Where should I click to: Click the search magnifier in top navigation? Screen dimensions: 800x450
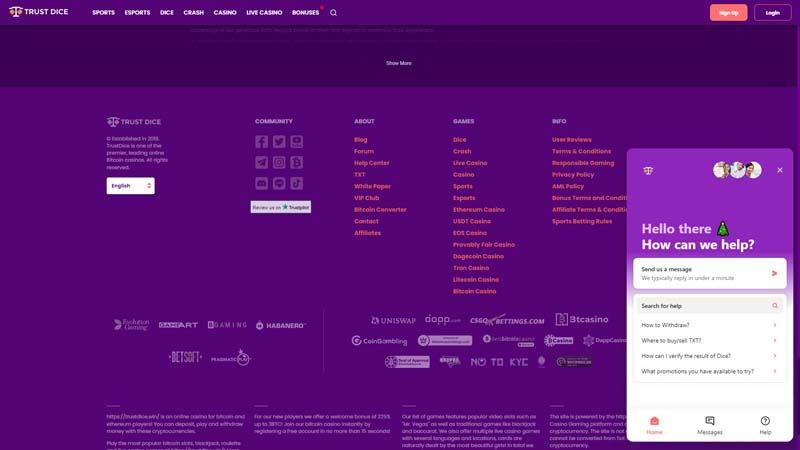coord(334,13)
